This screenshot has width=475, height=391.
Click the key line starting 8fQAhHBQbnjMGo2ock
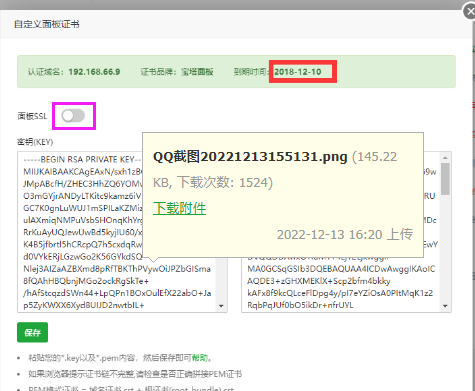coord(86,281)
